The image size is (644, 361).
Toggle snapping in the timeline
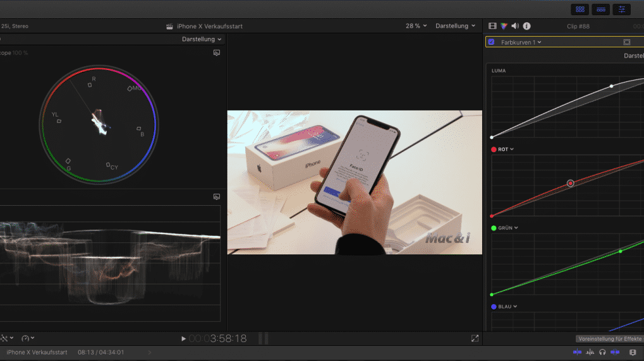(615, 352)
